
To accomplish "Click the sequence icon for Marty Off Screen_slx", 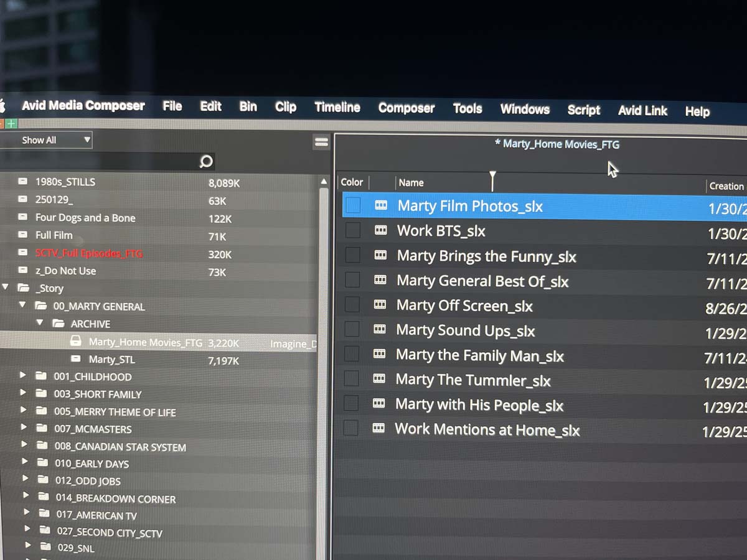I will point(380,305).
